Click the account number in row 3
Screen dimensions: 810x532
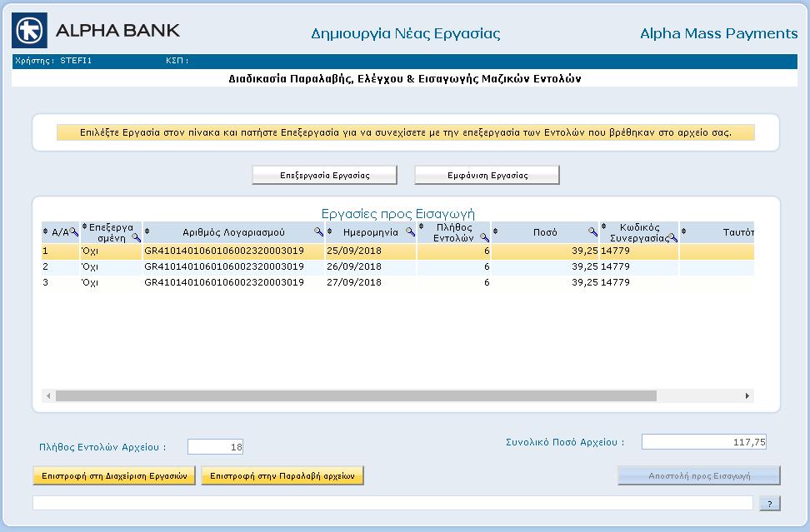click(x=224, y=283)
